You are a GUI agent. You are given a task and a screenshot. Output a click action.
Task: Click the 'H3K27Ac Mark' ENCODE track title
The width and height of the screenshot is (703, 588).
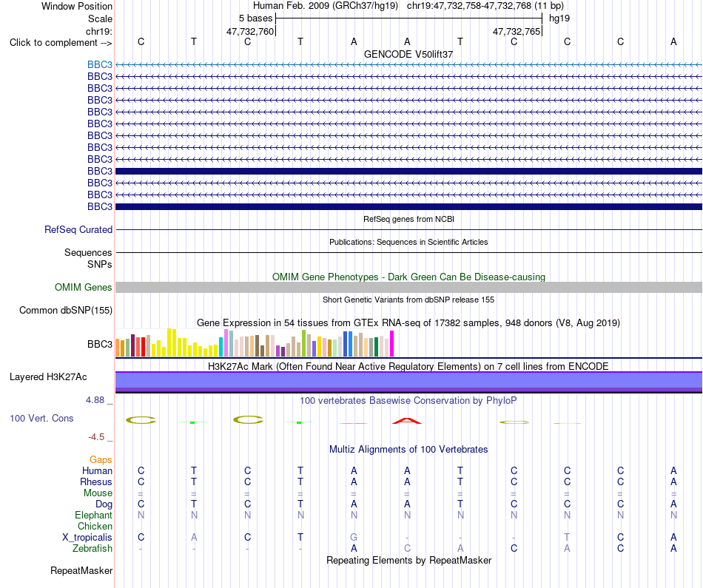408,367
